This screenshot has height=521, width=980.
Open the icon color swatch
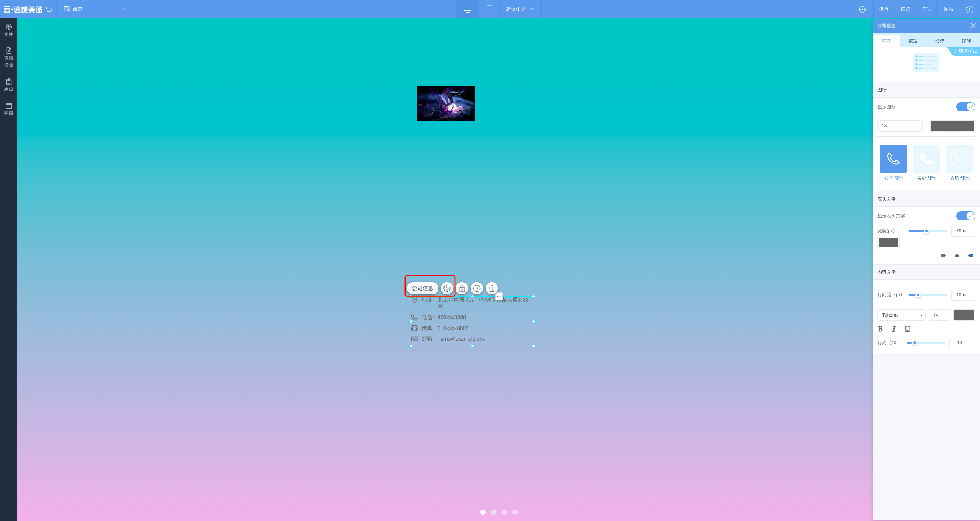point(952,126)
